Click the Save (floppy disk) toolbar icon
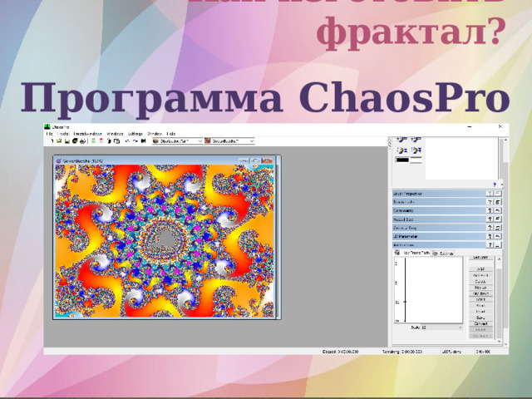This screenshot has width=532, height=399. [66, 140]
